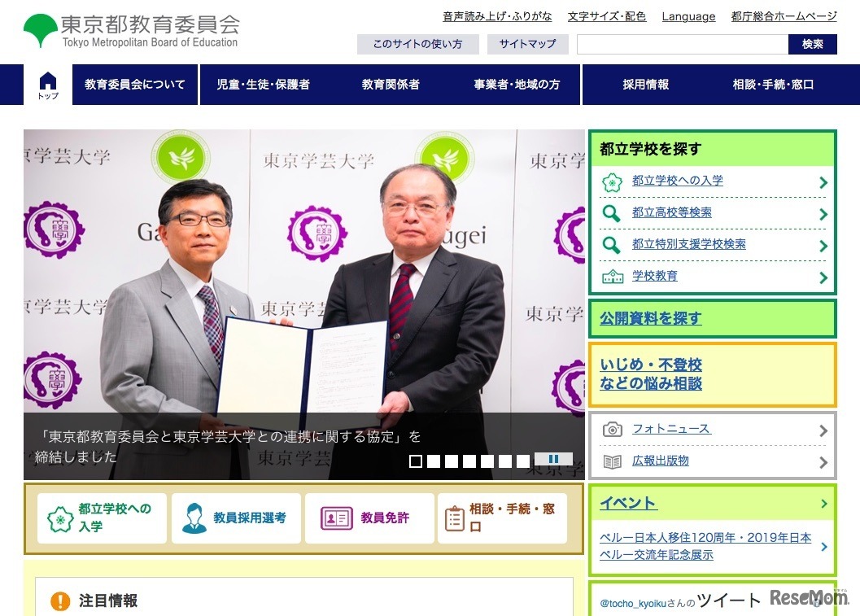Open 事業者・地域の方 navigation menu

point(517,85)
